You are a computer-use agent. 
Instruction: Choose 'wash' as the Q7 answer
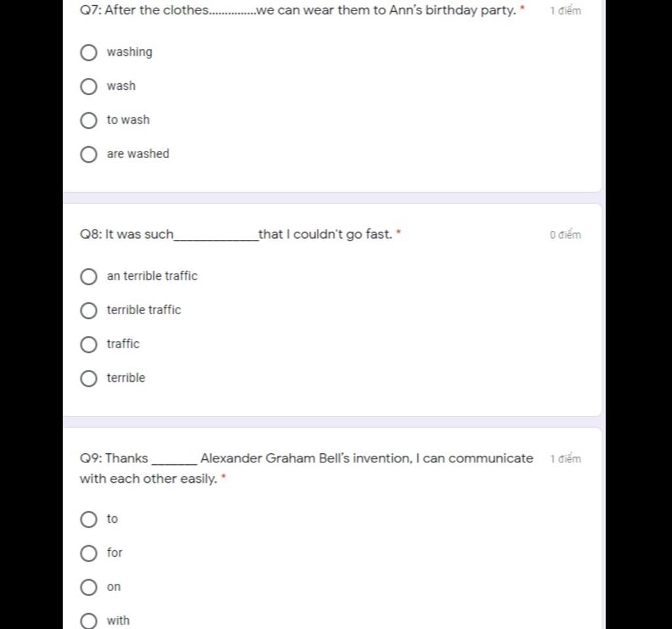pyautogui.click(x=89, y=87)
